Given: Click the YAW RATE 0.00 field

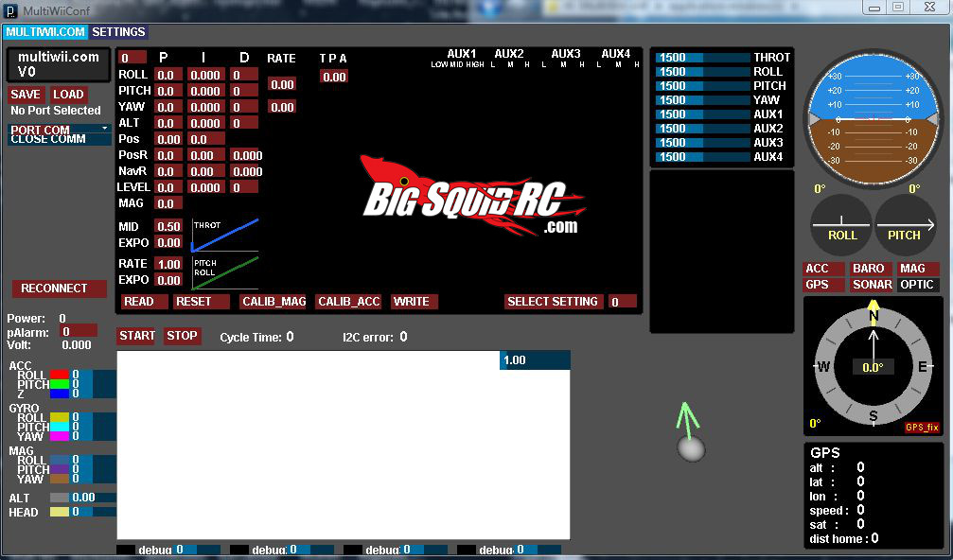Looking at the screenshot, I should tap(282, 108).
